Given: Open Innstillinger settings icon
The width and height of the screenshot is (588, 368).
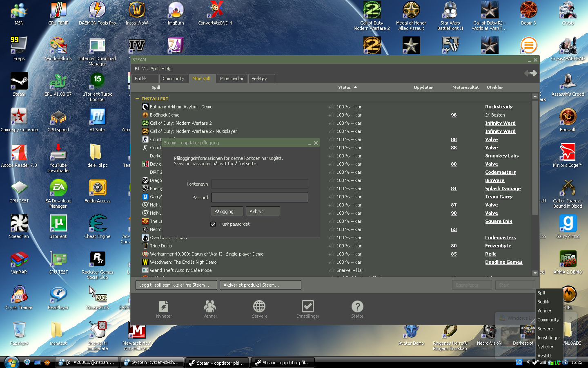Looking at the screenshot, I should click(x=308, y=307).
